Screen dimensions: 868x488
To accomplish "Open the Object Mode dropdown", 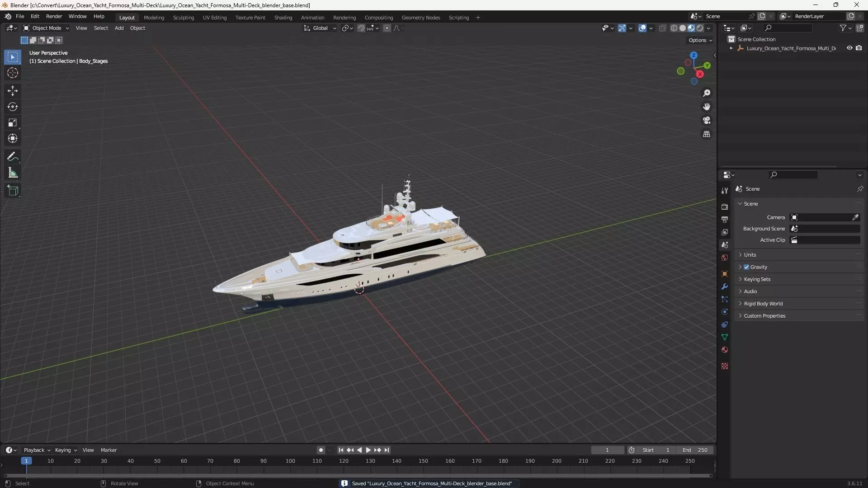I will [46, 28].
